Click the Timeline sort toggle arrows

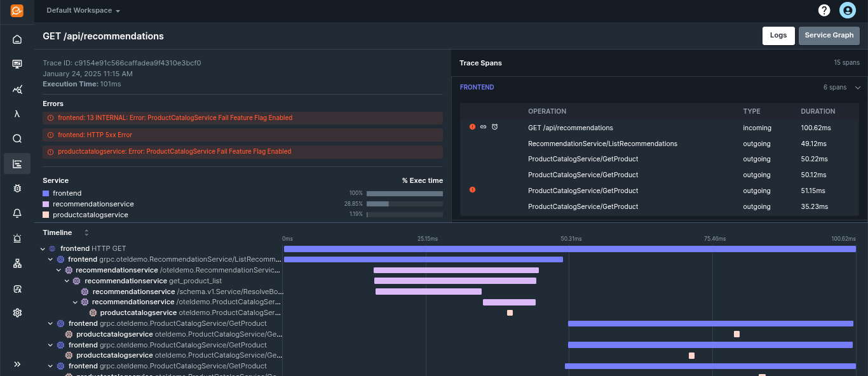pyautogui.click(x=86, y=233)
